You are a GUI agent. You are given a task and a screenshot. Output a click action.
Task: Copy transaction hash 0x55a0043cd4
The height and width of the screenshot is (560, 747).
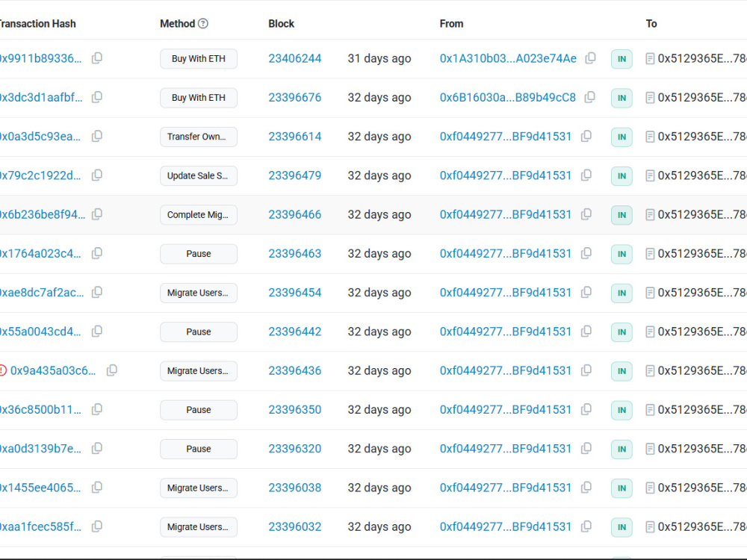point(96,332)
